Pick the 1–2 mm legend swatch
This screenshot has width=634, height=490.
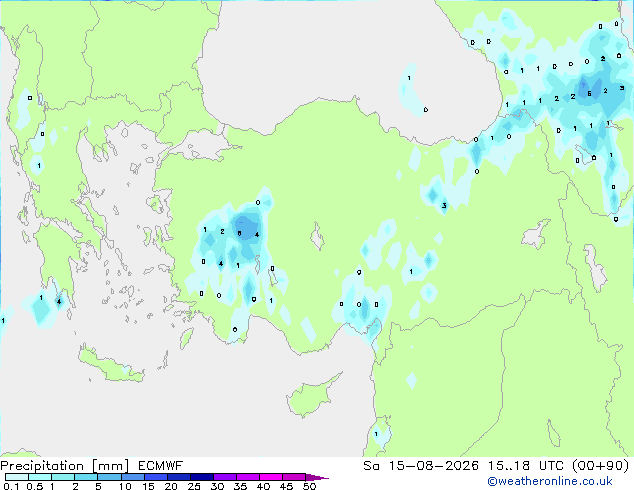[63, 477]
